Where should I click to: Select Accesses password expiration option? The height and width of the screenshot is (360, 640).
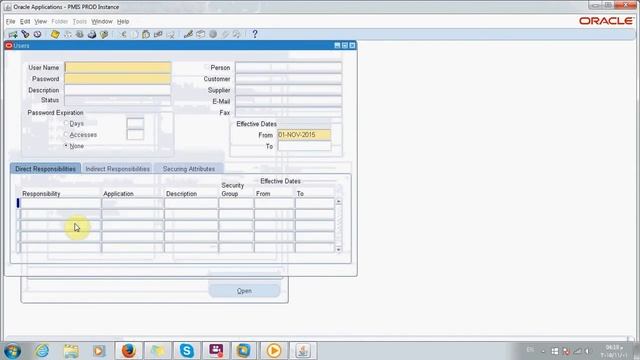pyautogui.click(x=66, y=134)
